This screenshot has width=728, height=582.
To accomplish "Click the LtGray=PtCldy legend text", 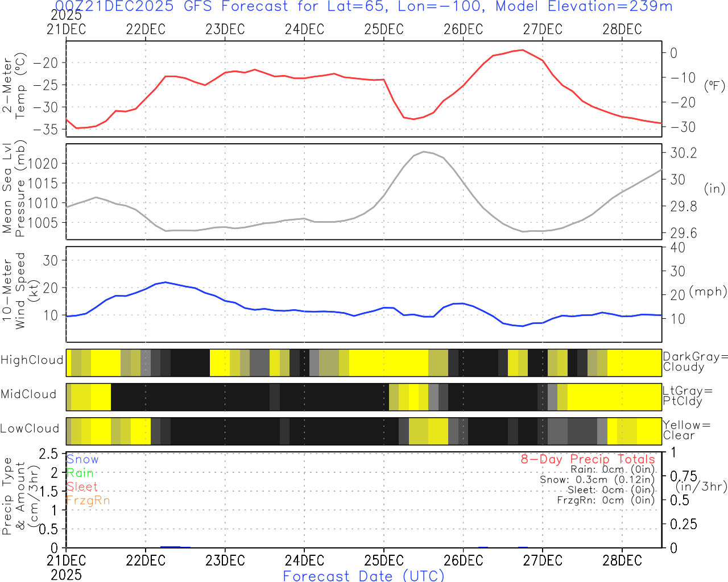I will pyautogui.click(x=687, y=396).
